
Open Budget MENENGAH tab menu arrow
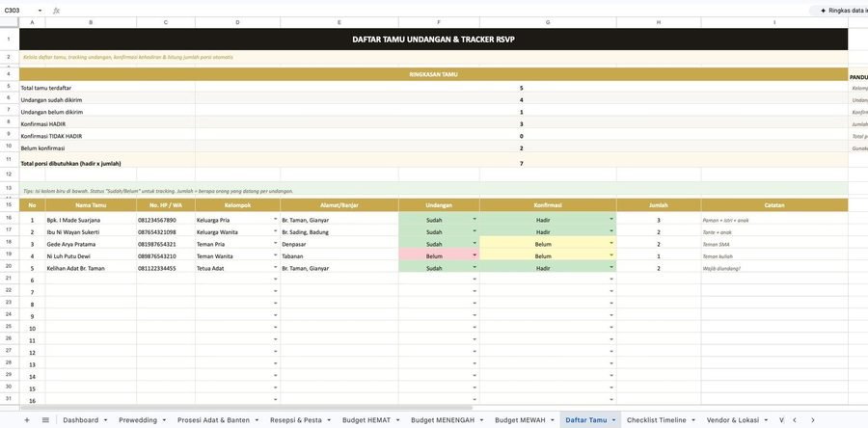[x=481, y=420]
